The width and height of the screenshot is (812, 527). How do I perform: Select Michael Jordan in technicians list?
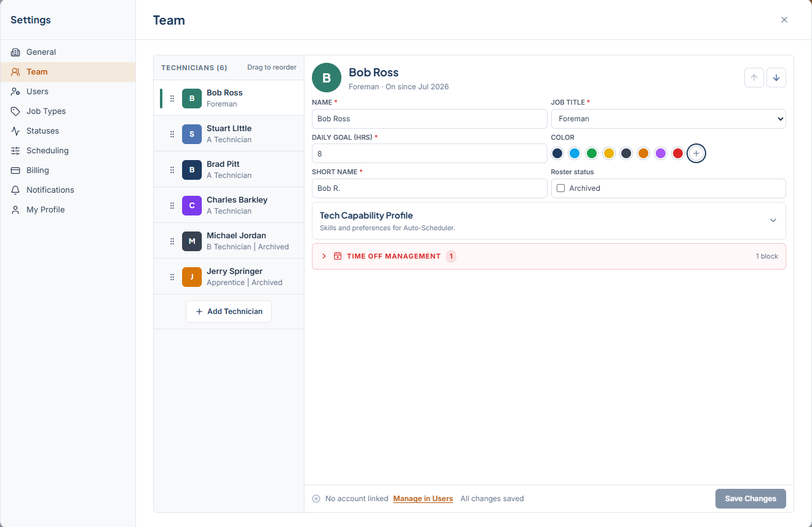pos(229,241)
